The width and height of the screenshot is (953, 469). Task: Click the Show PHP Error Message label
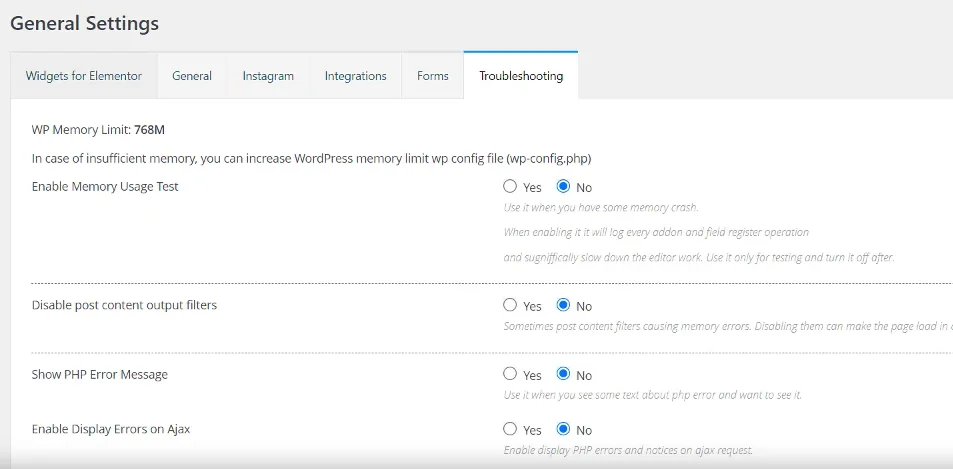[x=100, y=375]
